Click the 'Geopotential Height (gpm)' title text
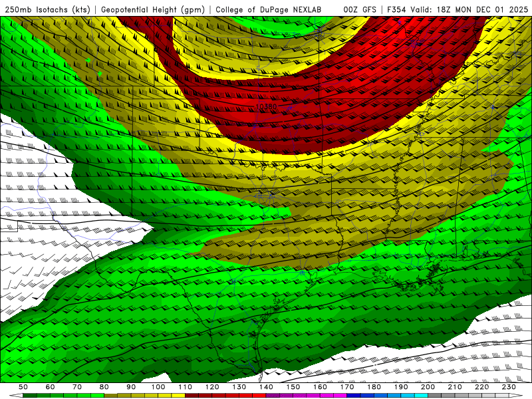 pyautogui.click(x=153, y=9)
